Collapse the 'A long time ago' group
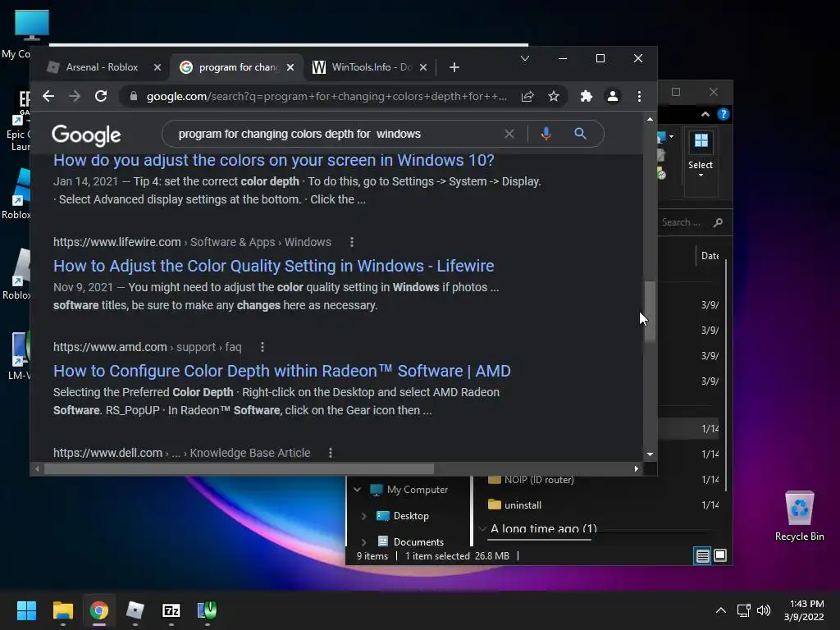Image resolution: width=840 pixels, height=630 pixels. (482, 529)
